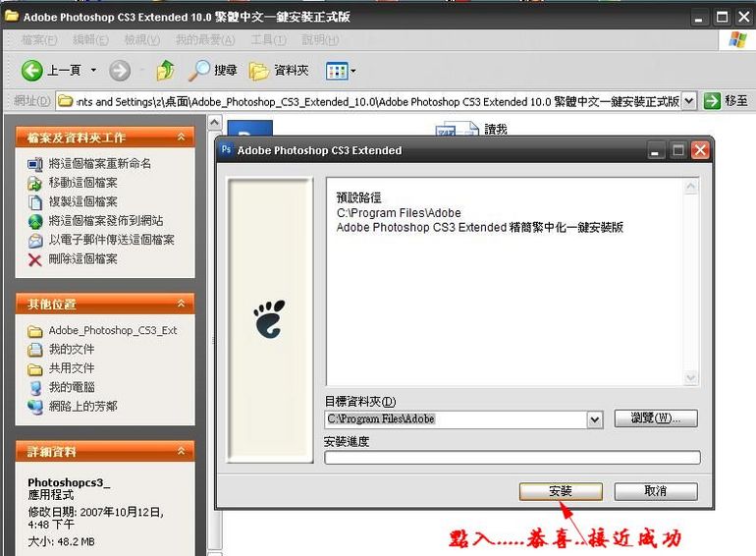Image resolution: width=756 pixels, height=556 pixels.
Task: Click the installer text box scroll-up arrow
Action: [691, 187]
